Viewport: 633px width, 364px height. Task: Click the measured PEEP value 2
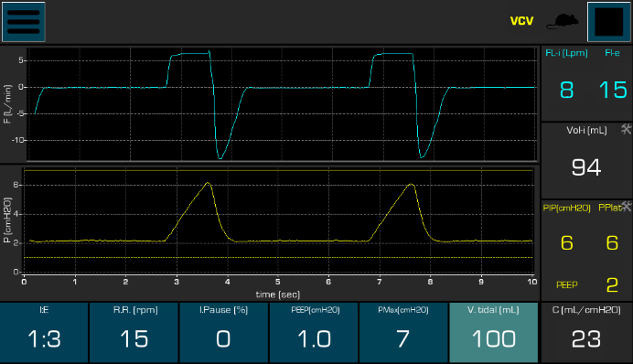click(x=612, y=285)
